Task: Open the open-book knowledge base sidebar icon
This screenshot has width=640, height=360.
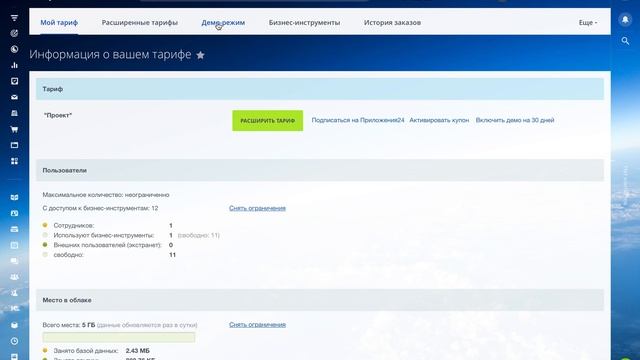Action: point(14,198)
